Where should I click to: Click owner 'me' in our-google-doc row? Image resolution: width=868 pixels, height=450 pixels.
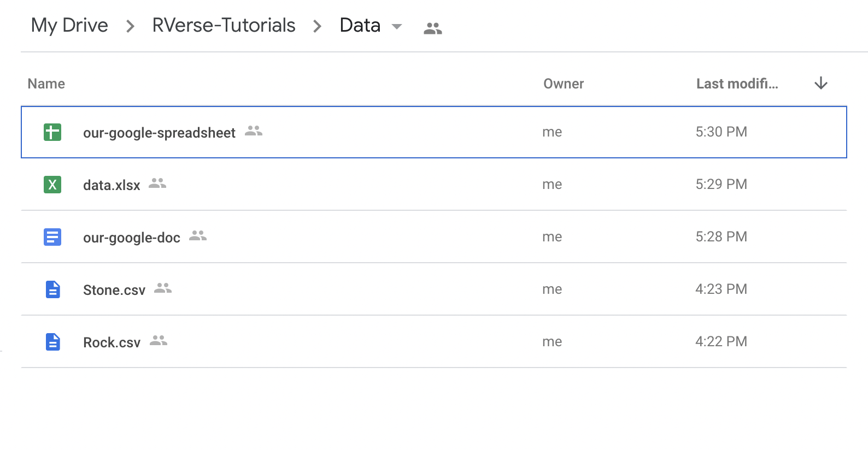(552, 237)
